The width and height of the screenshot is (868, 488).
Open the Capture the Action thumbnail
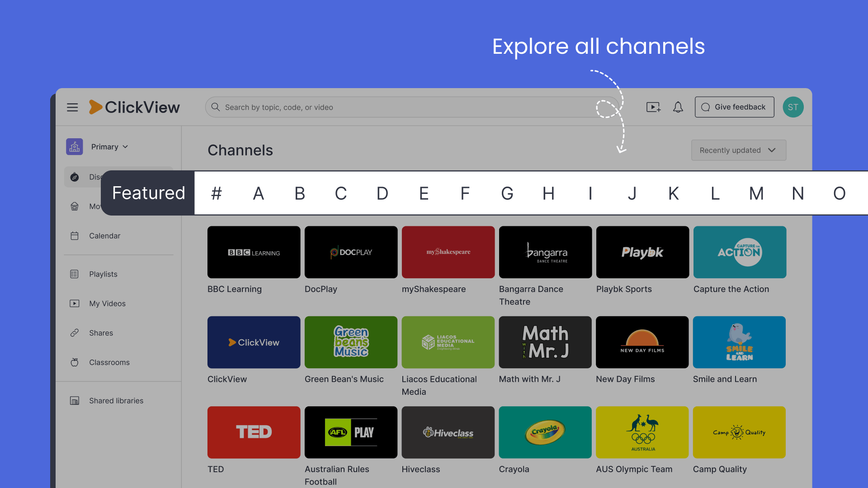pos(740,252)
